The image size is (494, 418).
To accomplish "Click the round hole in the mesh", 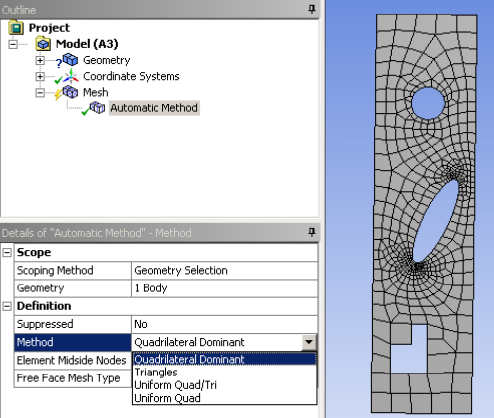I will click(428, 103).
